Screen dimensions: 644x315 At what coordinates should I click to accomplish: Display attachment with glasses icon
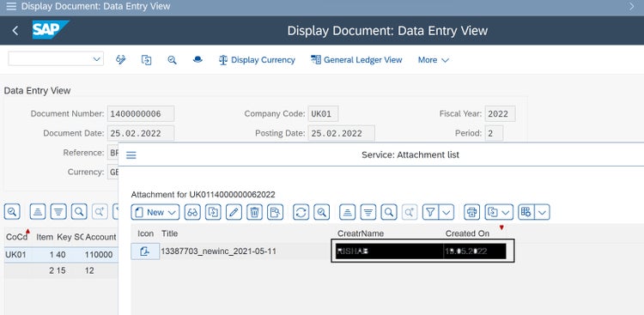[192, 212]
